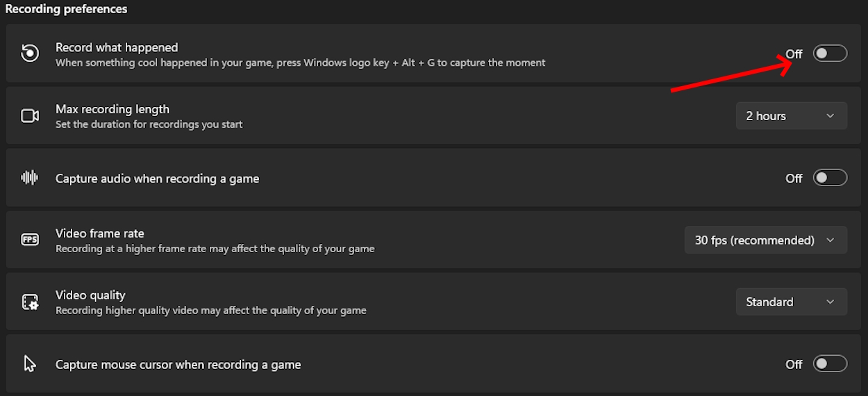868x396 pixels.
Task: Select the Video frame rate label
Action: tap(100, 233)
